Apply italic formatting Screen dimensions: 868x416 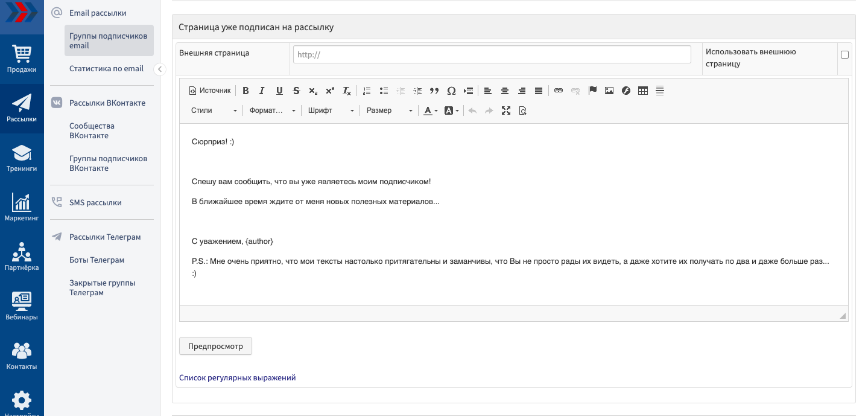pyautogui.click(x=262, y=91)
